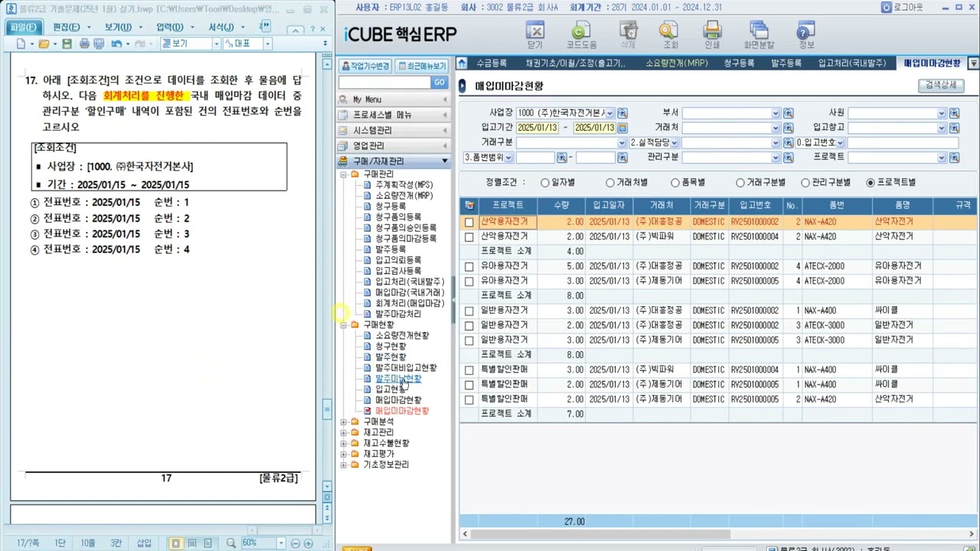This screenshot has height=551, width=980.
Task: Open the 거래구분 dropdown
Action: coord(622,142)
